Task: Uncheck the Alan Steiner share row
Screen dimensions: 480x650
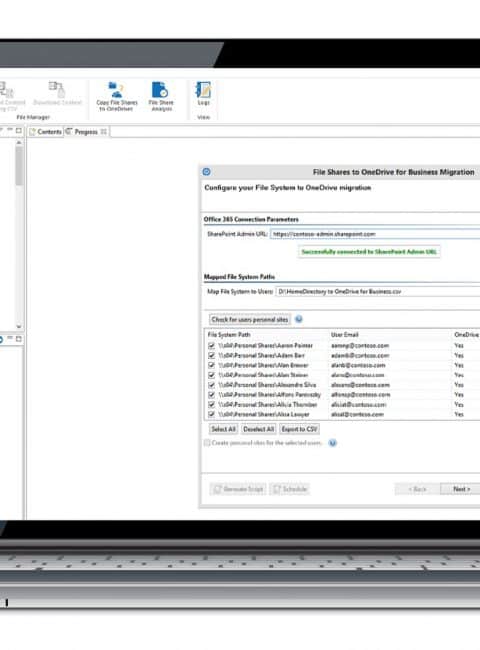Action: [x=211, y=375]
